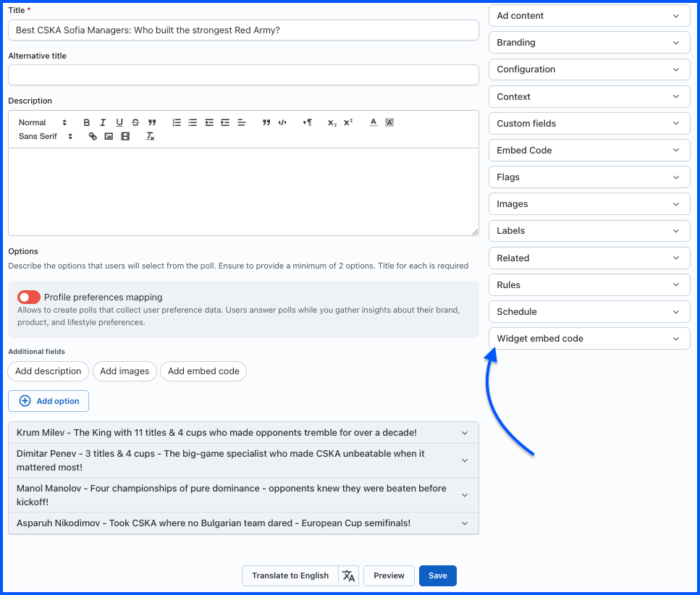This screenshot has height=595, width=700.
Task: Click the Alternative title input field
Action: tap(243, 75)
